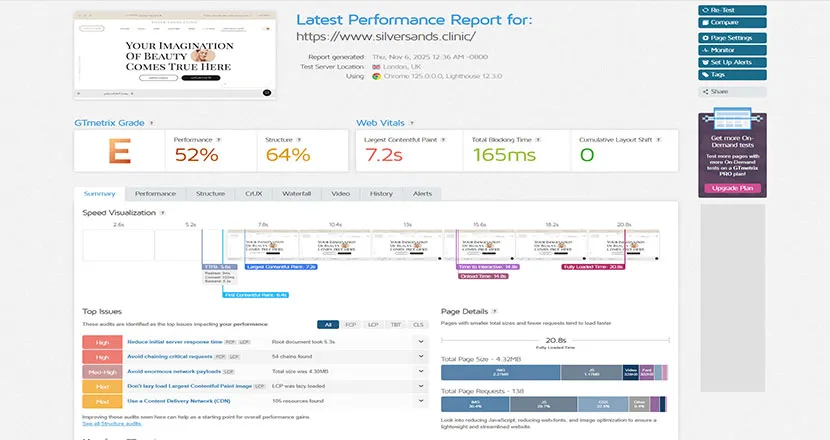This screenshot has width=830, height=440.
Task: Filter top issues by CLS
Action: pos(419,324)
